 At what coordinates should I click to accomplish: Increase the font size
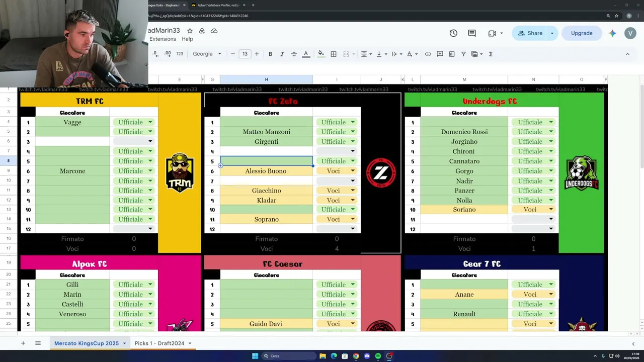tap(257, 54)
